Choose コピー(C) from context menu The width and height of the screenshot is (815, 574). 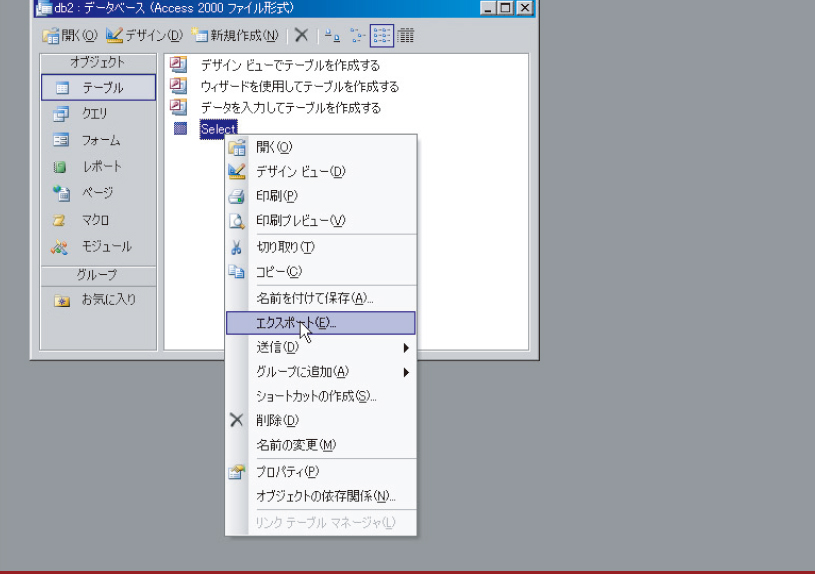click(x=321, y=271)
